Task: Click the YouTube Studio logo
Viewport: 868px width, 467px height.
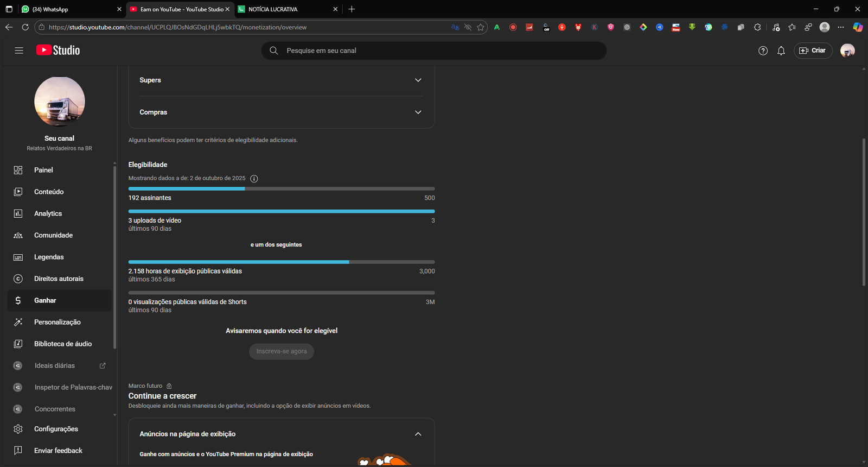Action: (x=58, y=51)
